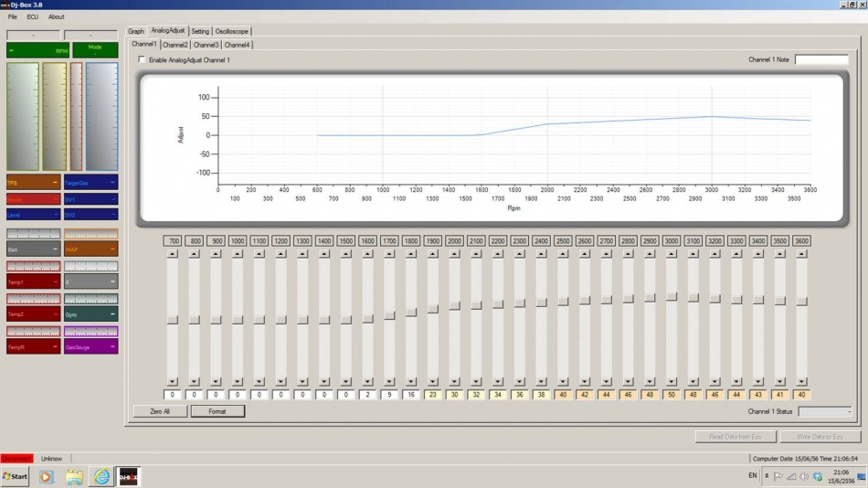
Task: Click the SV1 gauge label
Action: (x=90, y=199)
